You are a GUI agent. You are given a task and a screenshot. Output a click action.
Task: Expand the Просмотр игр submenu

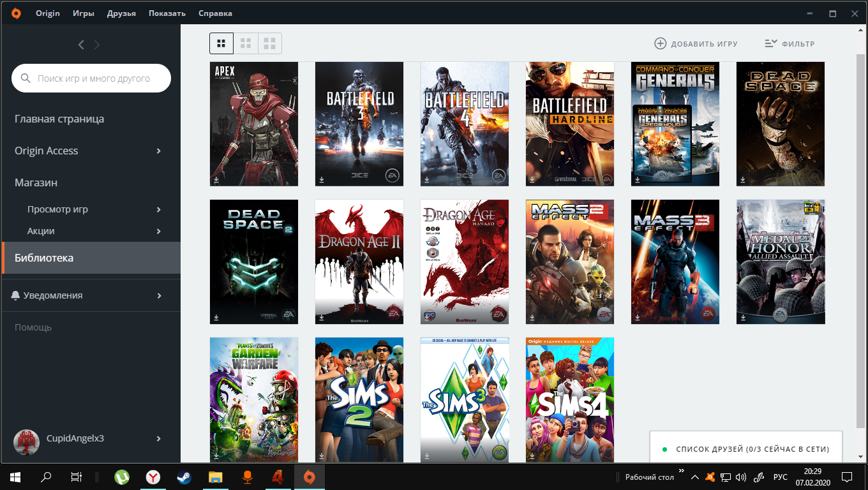[x=159, y=209]
